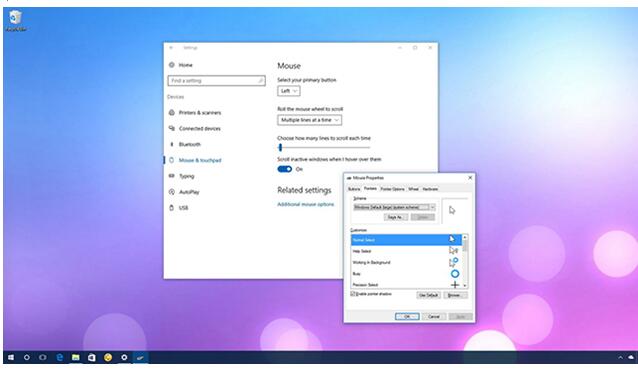Toggle Enable pointer shadow checkbox
Viewport: 638px width, 369px height.
(353, 294)
